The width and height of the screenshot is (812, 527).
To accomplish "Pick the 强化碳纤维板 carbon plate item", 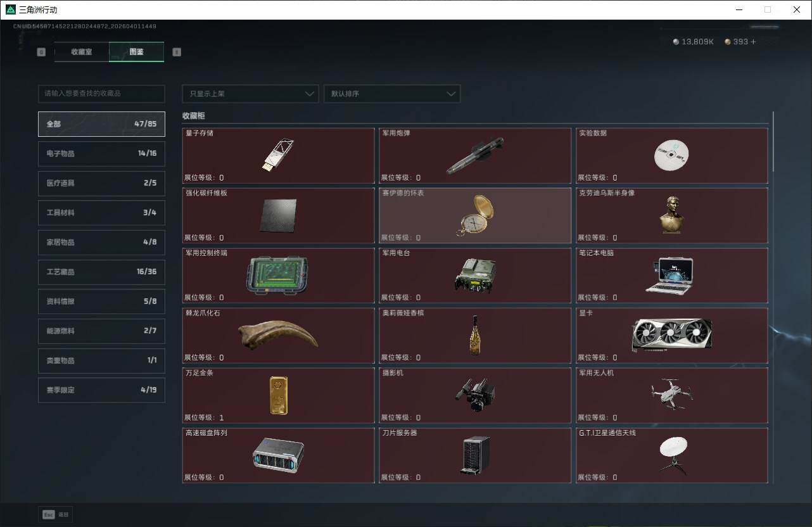I will [x=279, y=215].
